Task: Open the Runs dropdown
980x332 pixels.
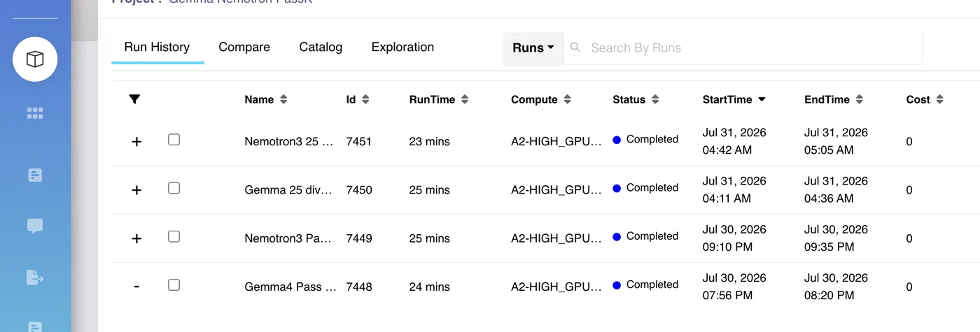Action: click(x=533, y=48)
